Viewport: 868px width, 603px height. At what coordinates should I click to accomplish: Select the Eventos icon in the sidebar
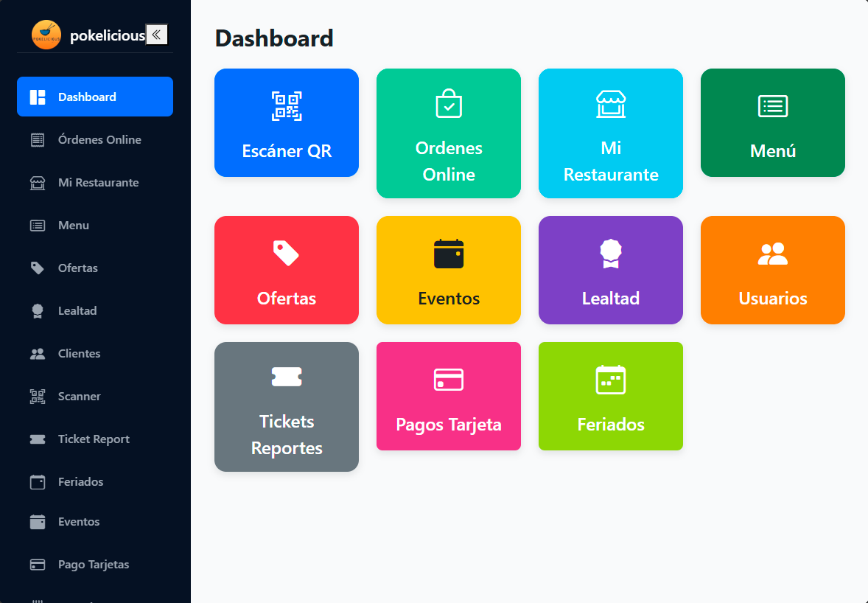(37, 521)
